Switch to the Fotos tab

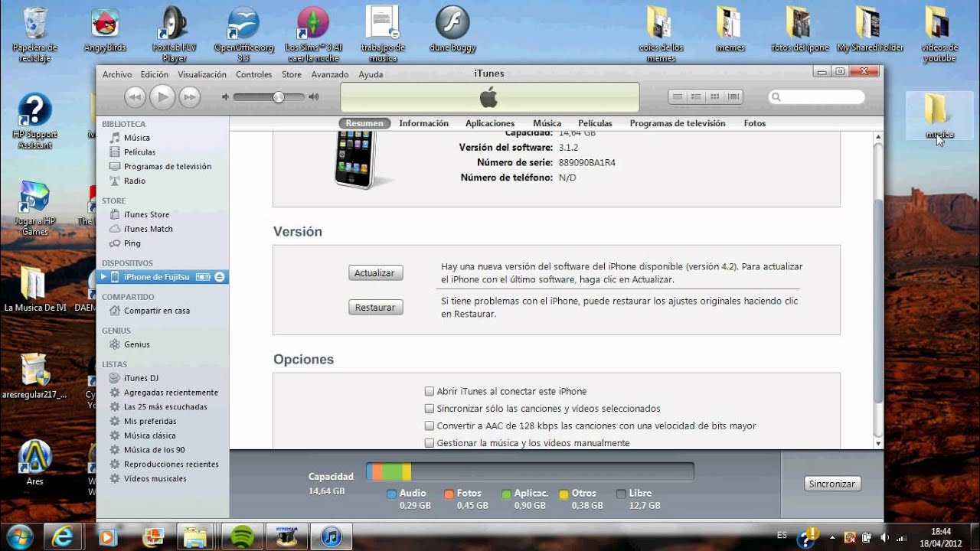point(754,123)
